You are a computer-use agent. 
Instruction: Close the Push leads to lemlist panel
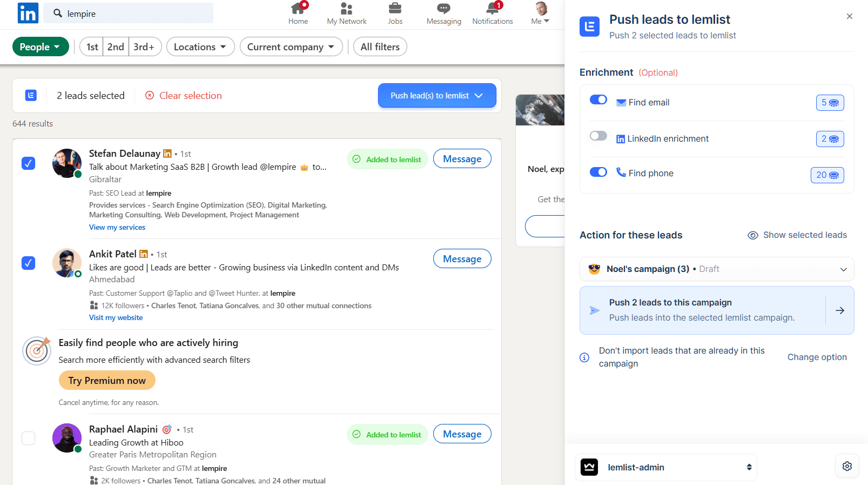[x=850, y=16]
